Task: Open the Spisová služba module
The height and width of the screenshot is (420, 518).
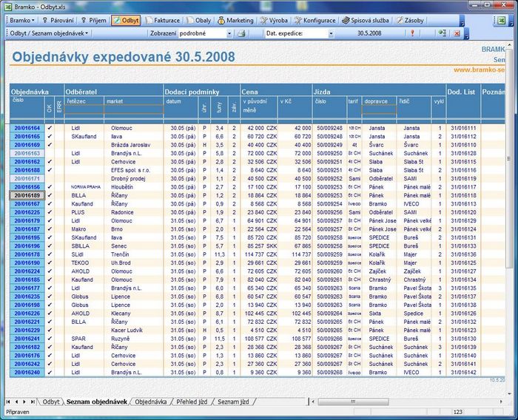Action: [x=366, y=21]
